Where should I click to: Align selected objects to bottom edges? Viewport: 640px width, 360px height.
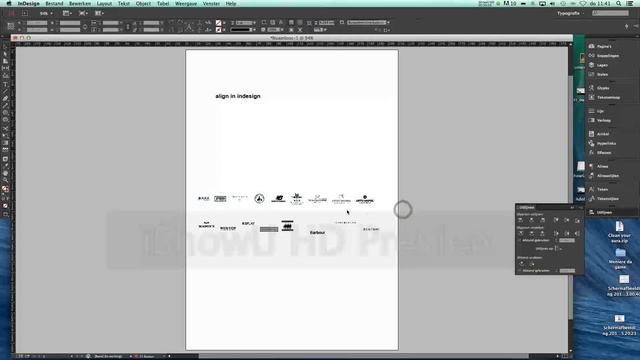click(x=577, y=220)
